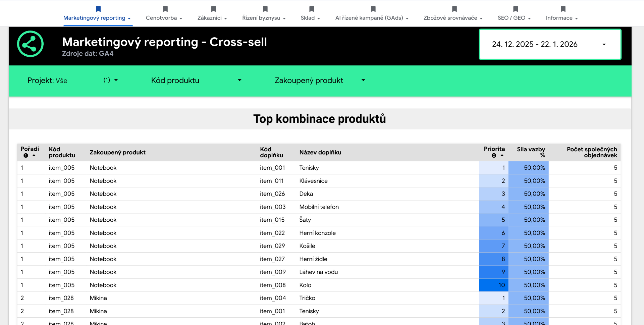Viewport: 644px width, 325px height.
Task: Click bookmark icon above AI řízené kampaně
Action: click(x=373, y=9)
